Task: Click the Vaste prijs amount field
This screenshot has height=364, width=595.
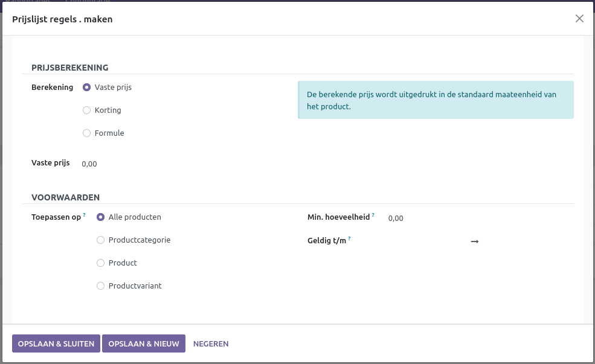Action: [181, 164]
